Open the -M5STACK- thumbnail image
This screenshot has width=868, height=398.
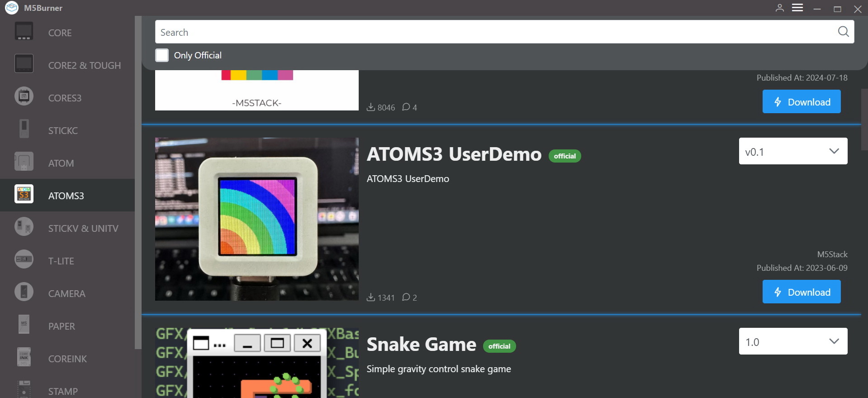[257, 90]
